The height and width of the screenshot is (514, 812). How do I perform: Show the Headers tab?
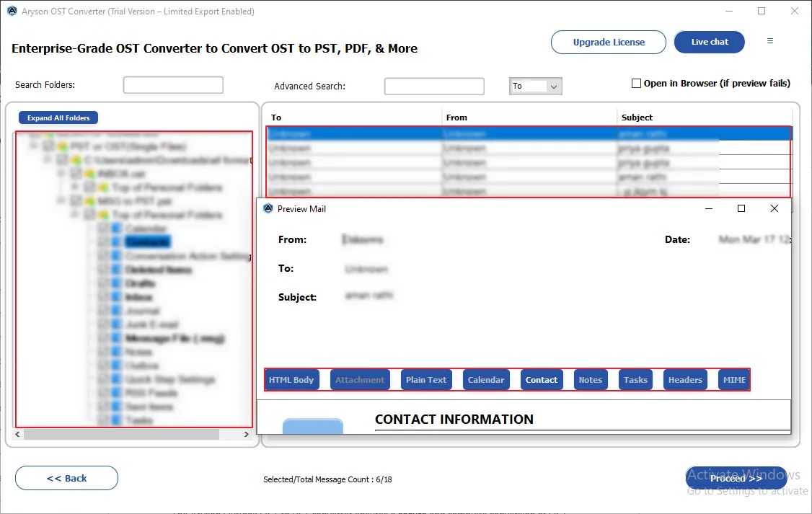coord(685,380)
